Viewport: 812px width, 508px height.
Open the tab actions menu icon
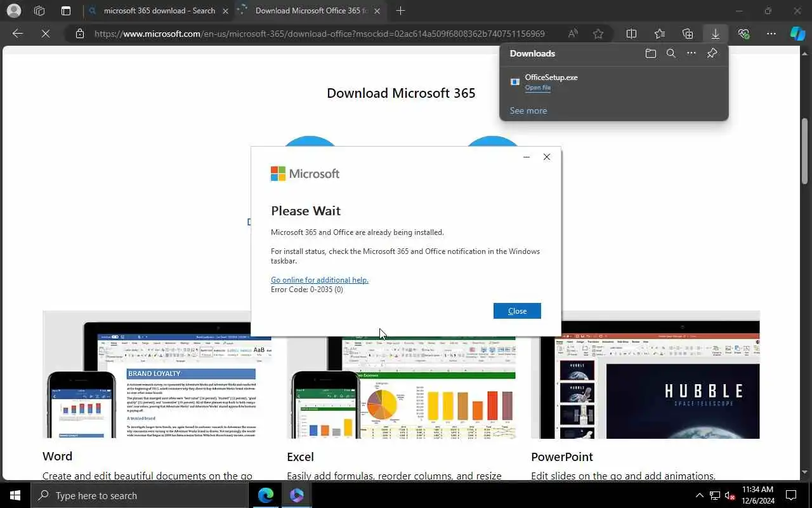coord(66,11)
